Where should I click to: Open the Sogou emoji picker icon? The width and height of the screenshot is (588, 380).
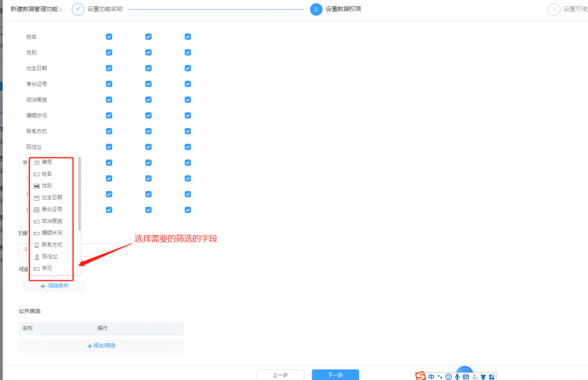coord(448,376)
